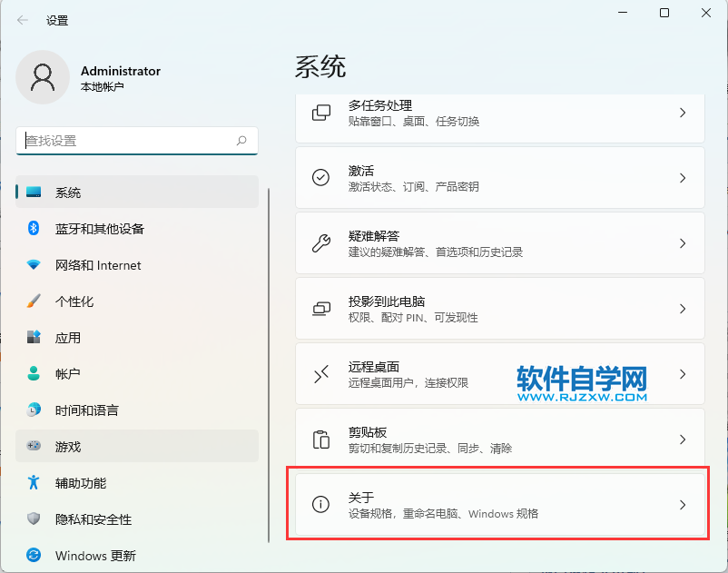
Task: Expand the 多任务处理 row chevron
Action: 683,112
